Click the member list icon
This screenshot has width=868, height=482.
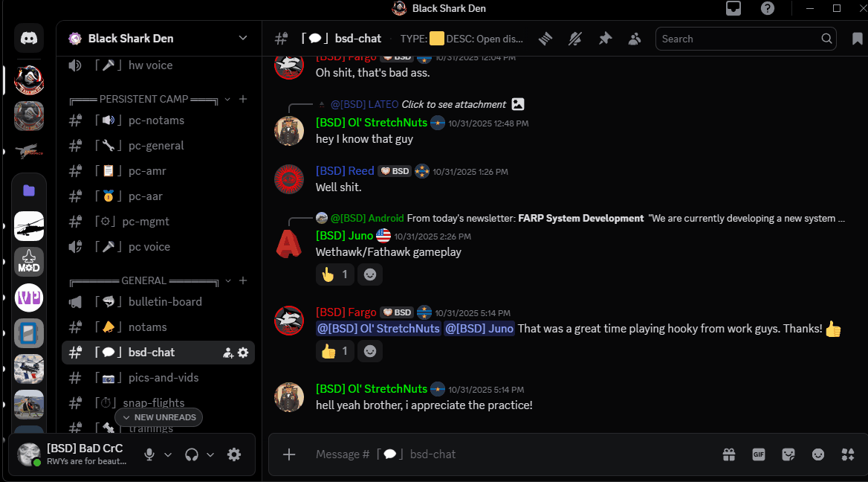click(634, 39)
